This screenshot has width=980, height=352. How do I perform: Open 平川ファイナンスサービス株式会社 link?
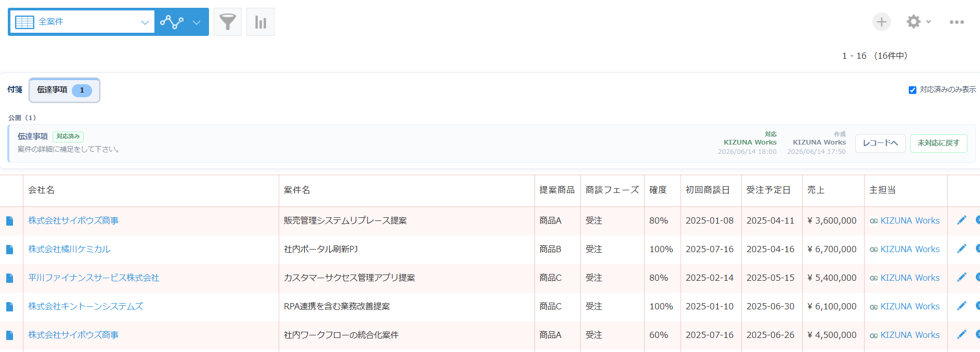point(94,278)
